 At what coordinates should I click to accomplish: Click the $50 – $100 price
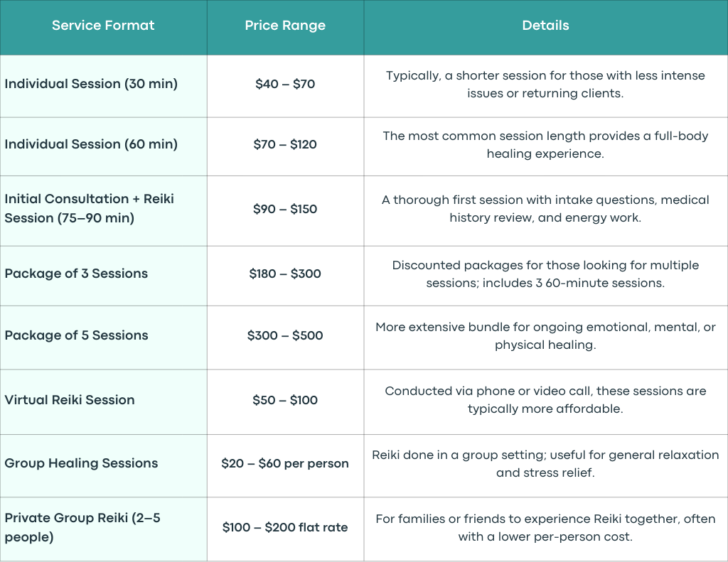[285, 400]
